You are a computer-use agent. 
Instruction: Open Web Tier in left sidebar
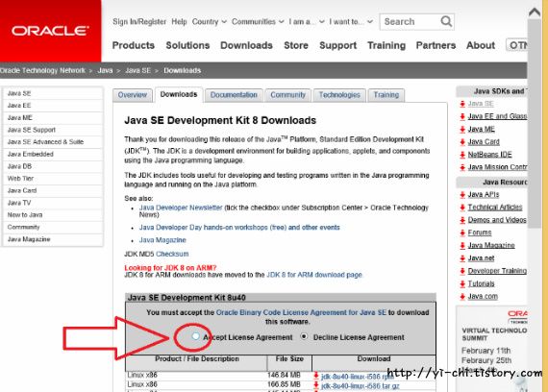click(x=53, y=179)
